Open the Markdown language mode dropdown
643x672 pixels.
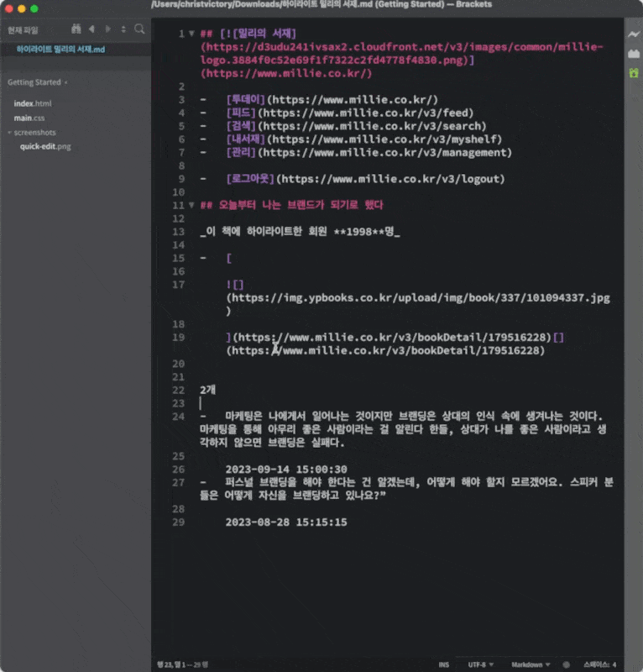click(x=531, y=664)
